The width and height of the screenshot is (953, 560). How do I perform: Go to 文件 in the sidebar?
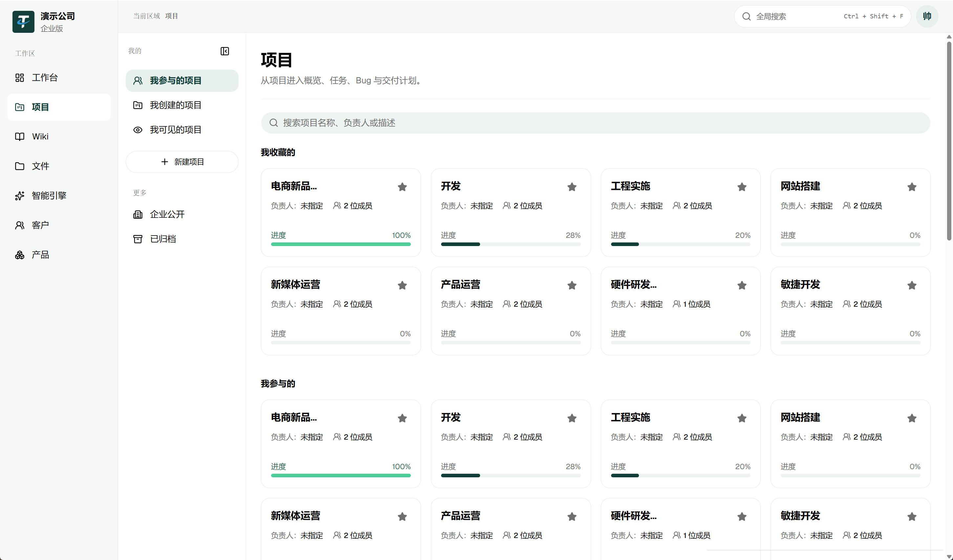tap(59, 166)
